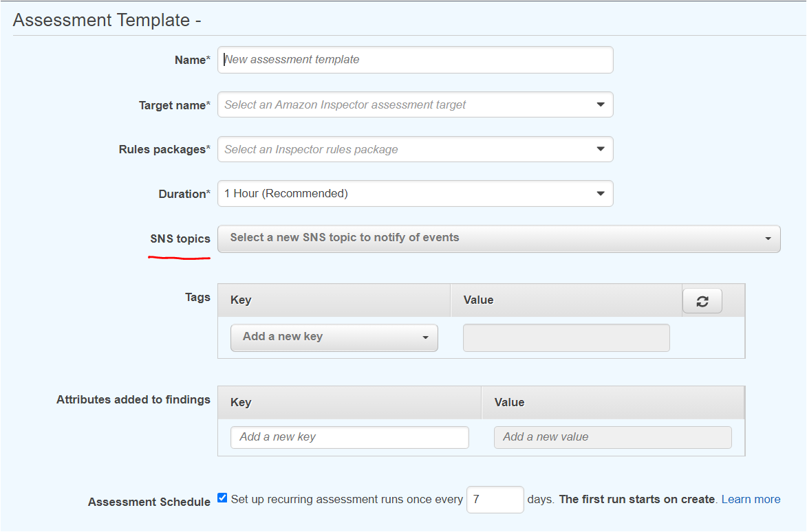
Task: Open 'Add a new key' Tags dropdown
Action: click(x=334, y=337)
